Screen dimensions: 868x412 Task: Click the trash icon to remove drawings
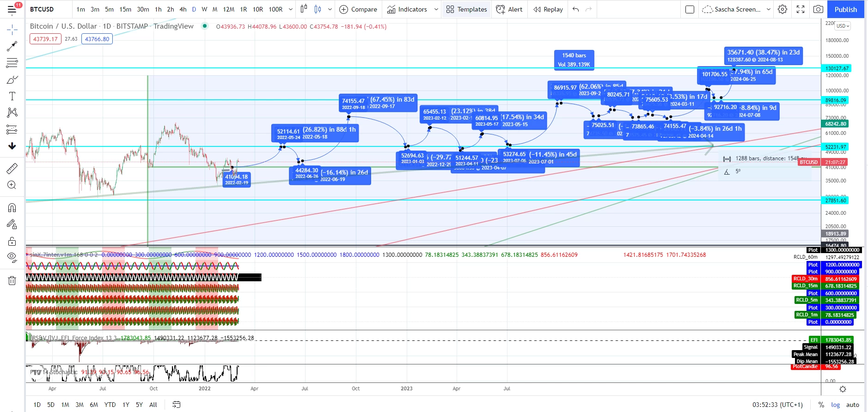point(12,280)
